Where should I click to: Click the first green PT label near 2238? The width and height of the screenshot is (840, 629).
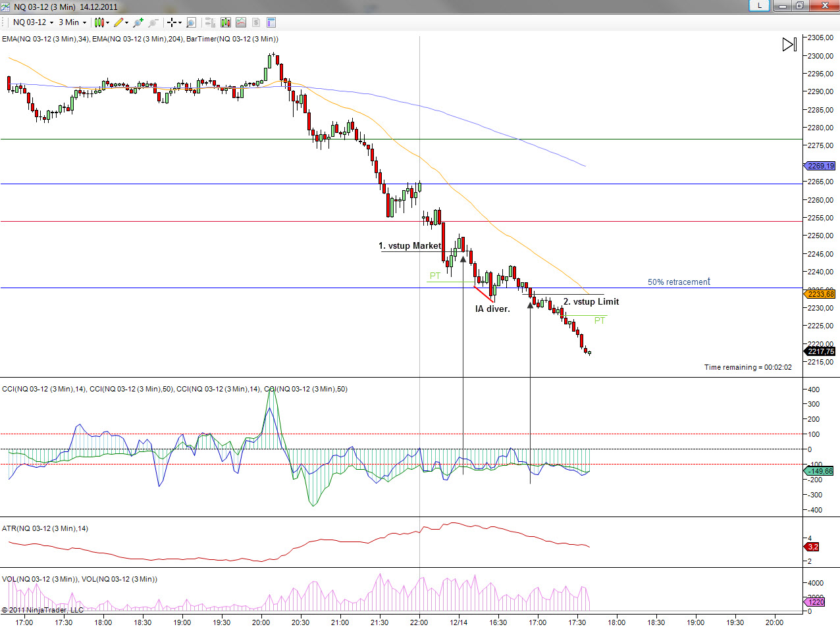tap(435, 276)
